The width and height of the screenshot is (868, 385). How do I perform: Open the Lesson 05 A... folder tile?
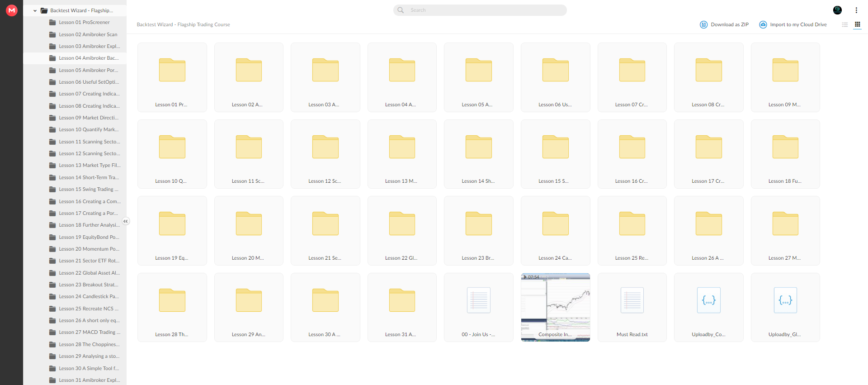479,77
